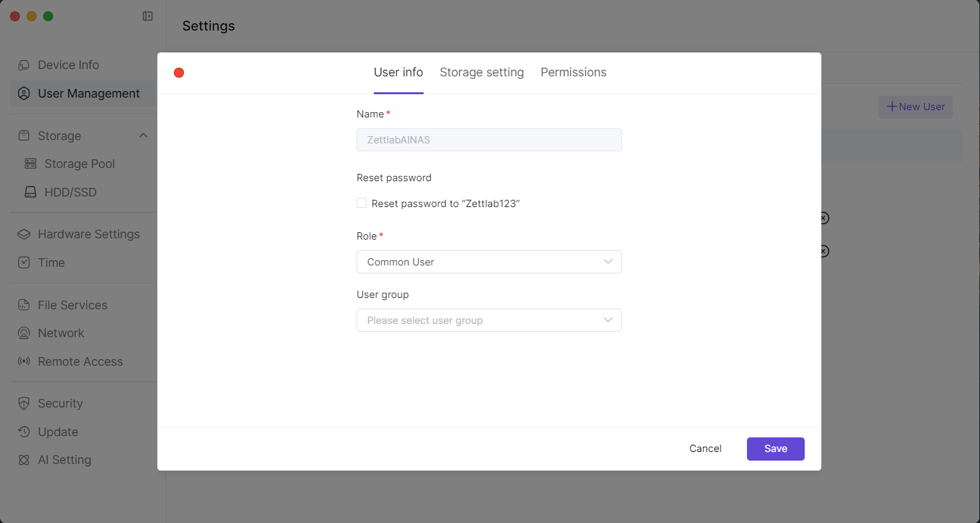Close the dialog with the red dot
This screenshot has width=980, height=523.
(179, 73)
